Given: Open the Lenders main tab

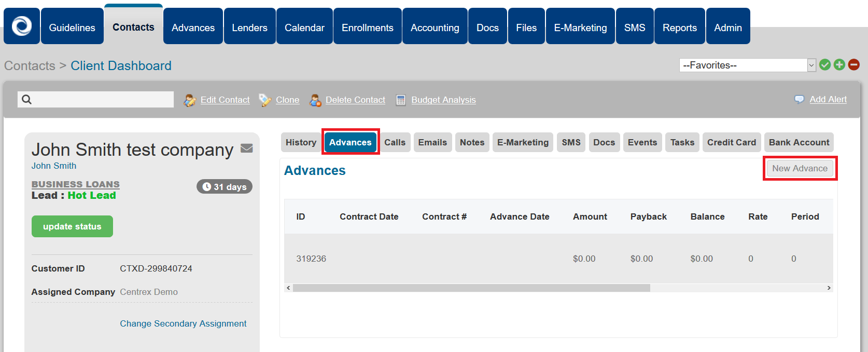Looking at the screenshot, I should point(249,26).
